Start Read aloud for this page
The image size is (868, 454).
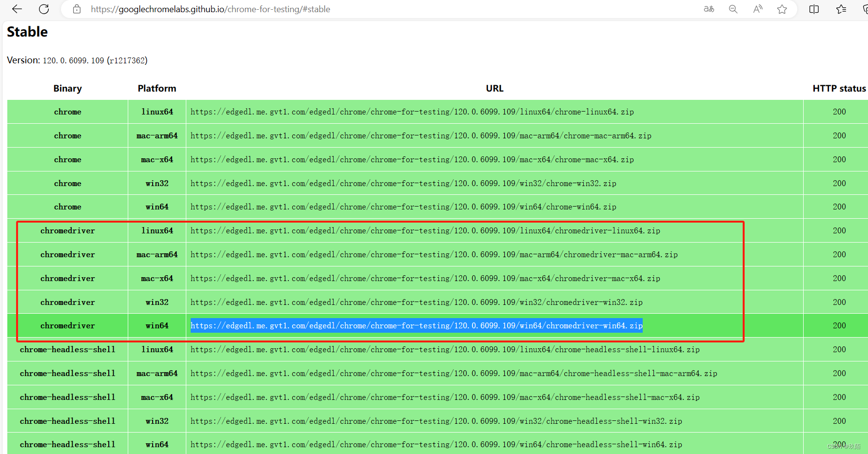[x=757, y=9]
